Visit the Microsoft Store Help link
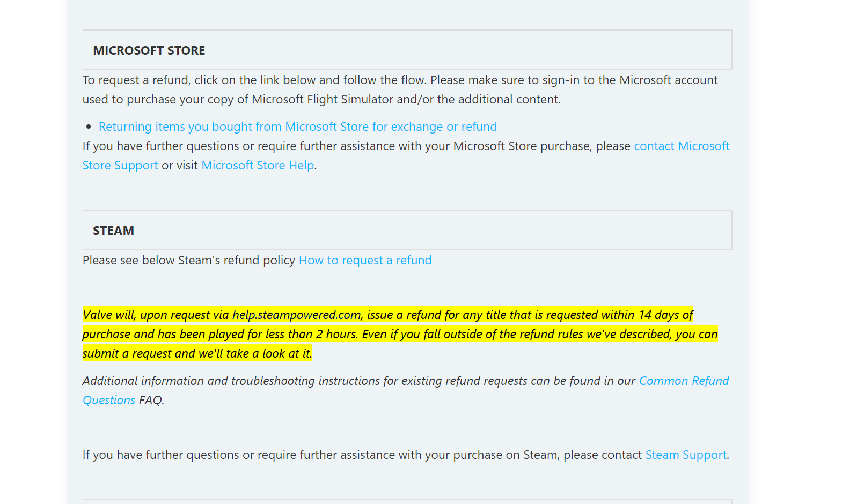The image size is (857, 504). pyautogui.click(x=258, y=166)
